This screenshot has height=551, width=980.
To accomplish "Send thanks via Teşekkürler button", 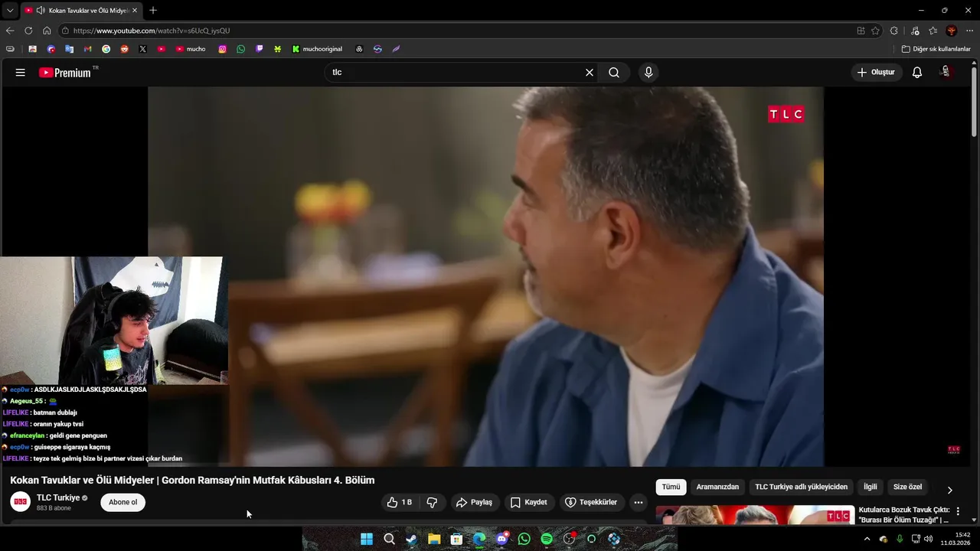I will 591,503.
